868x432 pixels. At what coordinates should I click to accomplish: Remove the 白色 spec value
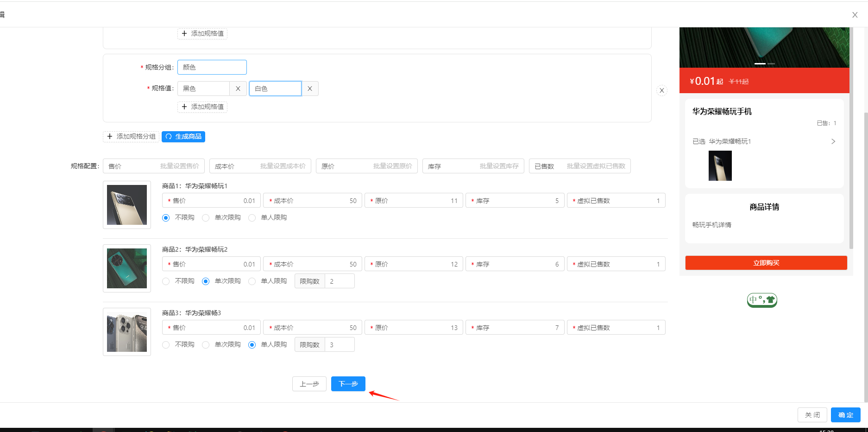310,89
